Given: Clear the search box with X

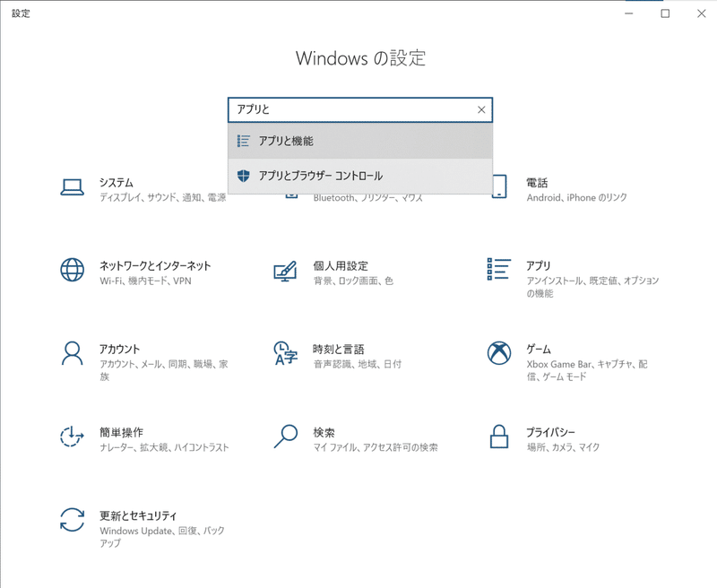Looking at the screenshot, I should 481,109.
